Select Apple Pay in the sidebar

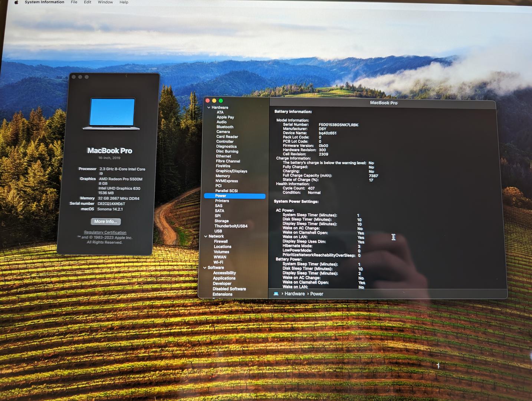point(225,117)
